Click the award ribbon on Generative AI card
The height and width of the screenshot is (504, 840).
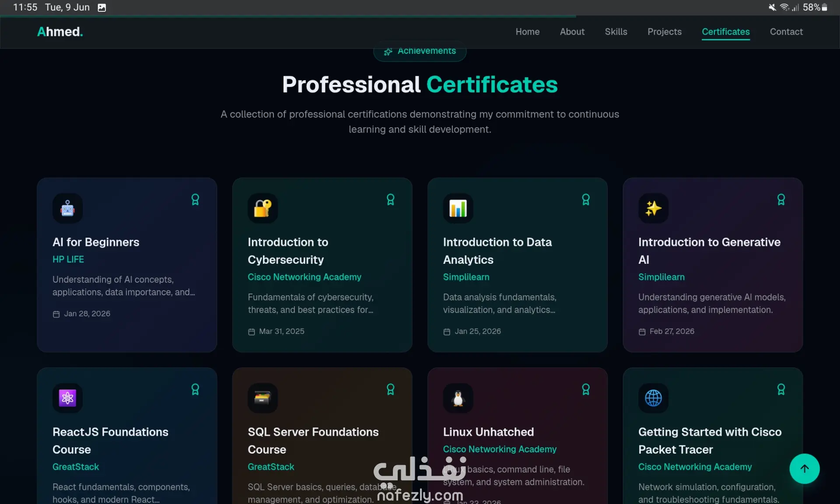pyautogui.click(x=781, y=199)
